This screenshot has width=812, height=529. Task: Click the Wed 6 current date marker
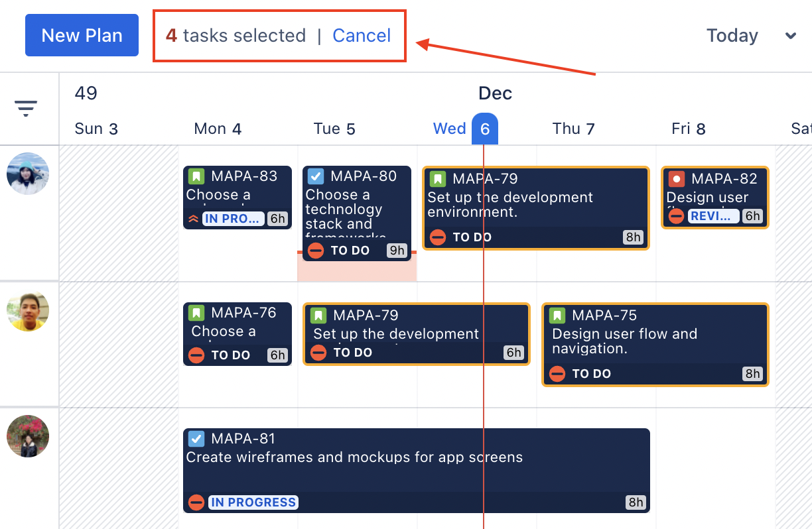point(484,129)
